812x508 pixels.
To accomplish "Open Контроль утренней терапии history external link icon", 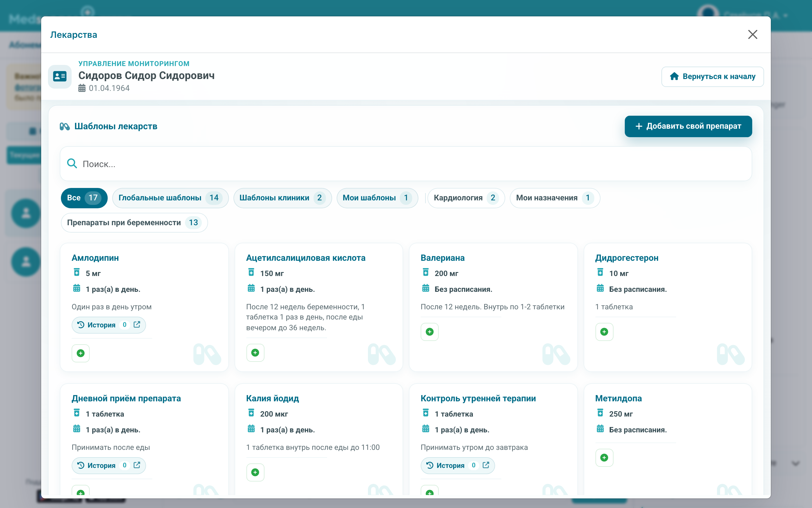I will tap(486, 465).
